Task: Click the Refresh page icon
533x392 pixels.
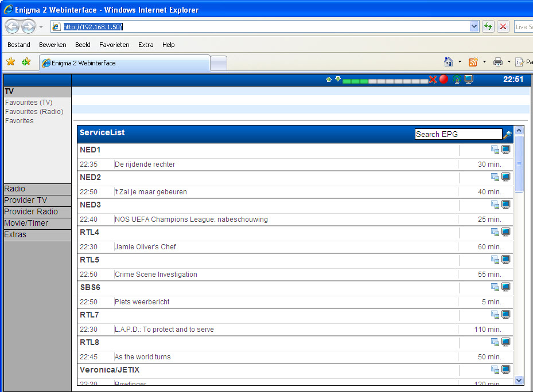Action: (x=488, y=26)
